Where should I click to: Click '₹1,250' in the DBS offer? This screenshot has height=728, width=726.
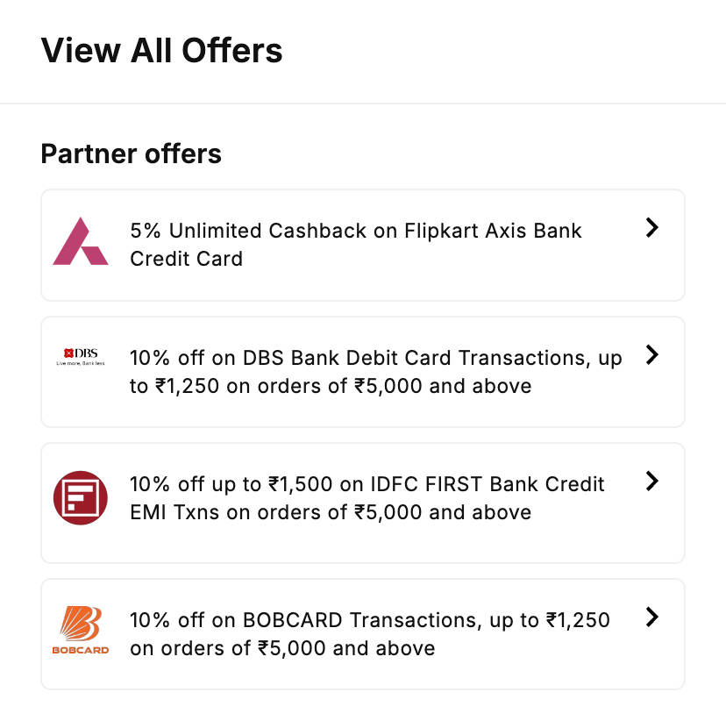tap(186, 386)
